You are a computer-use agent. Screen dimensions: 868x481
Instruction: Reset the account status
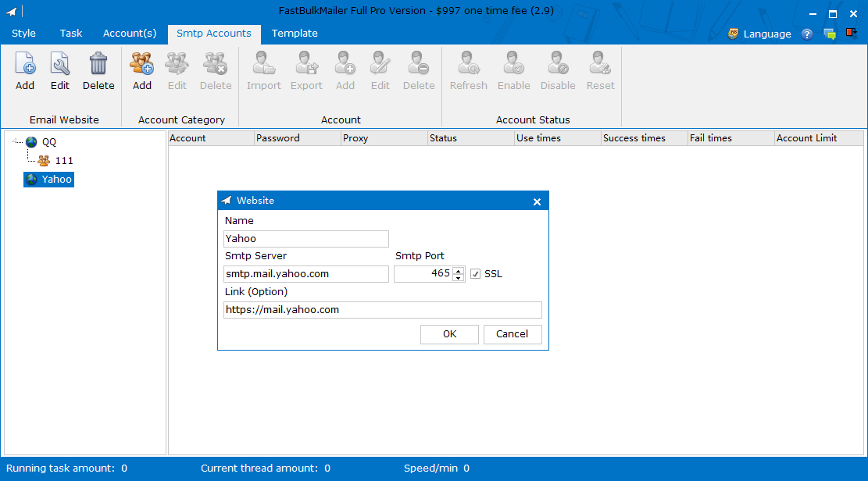pyautogui.click(x=601, y=71)
